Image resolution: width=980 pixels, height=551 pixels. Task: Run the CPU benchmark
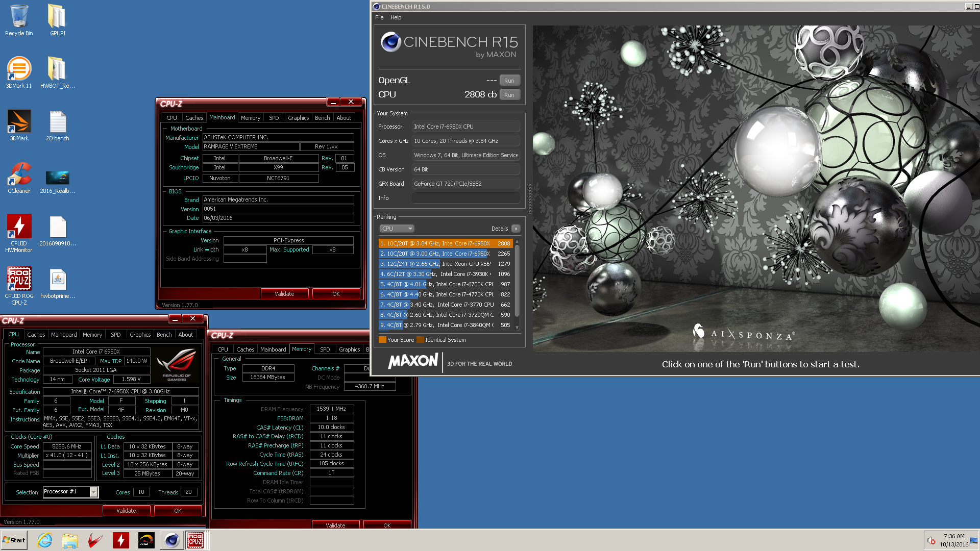pyautogui.click(x=509, y=95)
